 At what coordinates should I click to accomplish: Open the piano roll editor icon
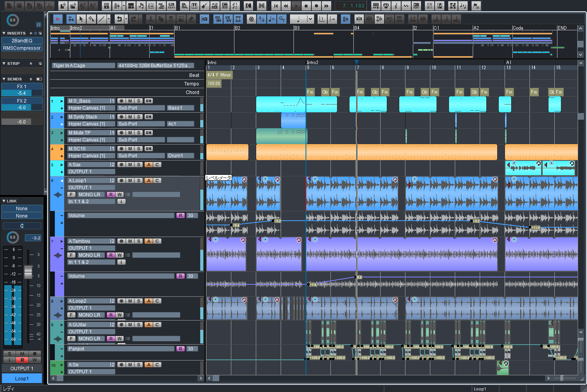point(194,6)
